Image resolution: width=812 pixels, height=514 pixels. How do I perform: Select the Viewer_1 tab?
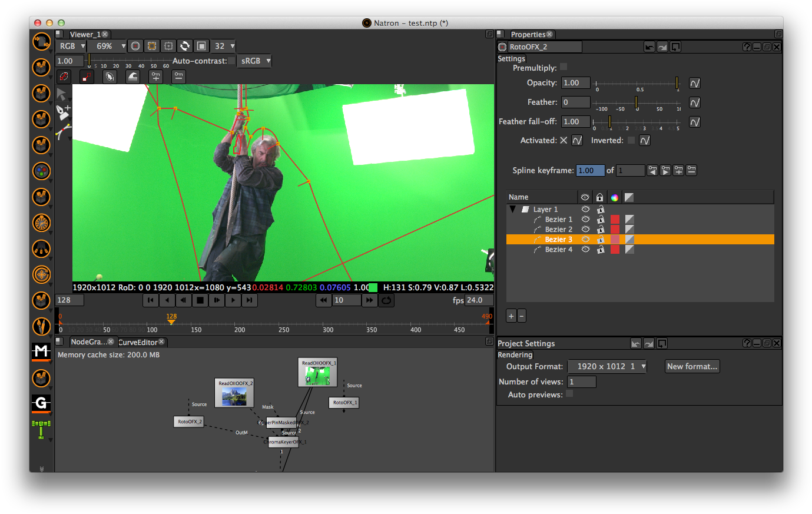86,34
